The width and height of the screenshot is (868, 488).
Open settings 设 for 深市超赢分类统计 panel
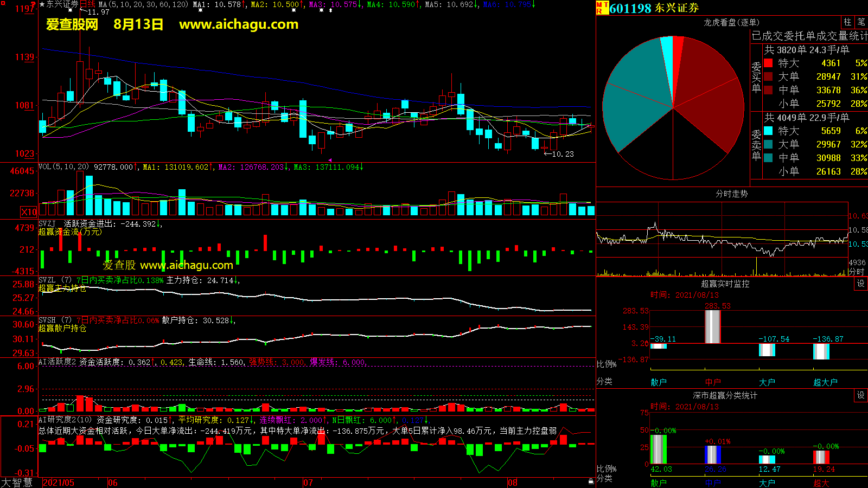tap(860, 395)
